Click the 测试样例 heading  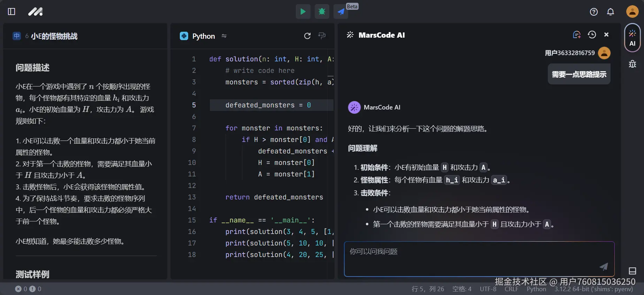(32, 274)
